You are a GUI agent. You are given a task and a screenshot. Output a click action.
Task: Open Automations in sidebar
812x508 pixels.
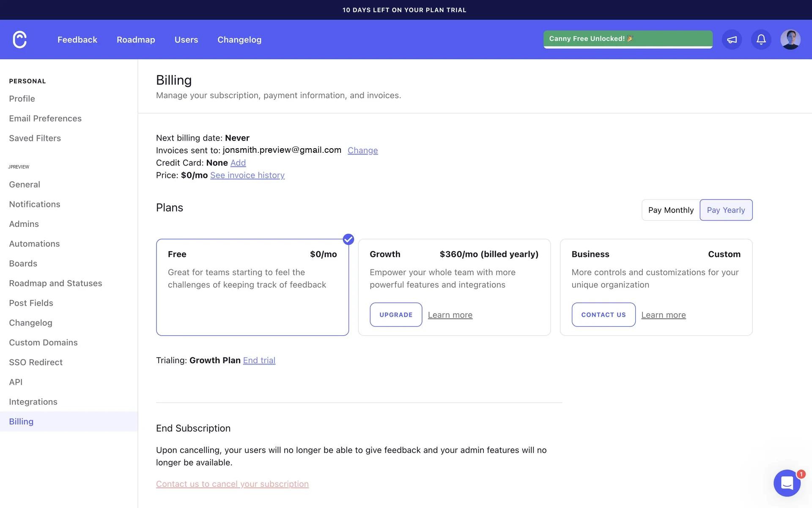[x=34, y=244]
